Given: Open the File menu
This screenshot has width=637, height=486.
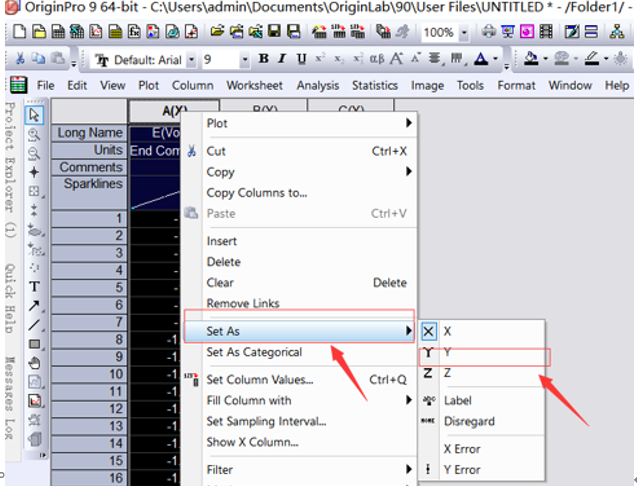Looking at the screenshot, I should coord(46,85).
